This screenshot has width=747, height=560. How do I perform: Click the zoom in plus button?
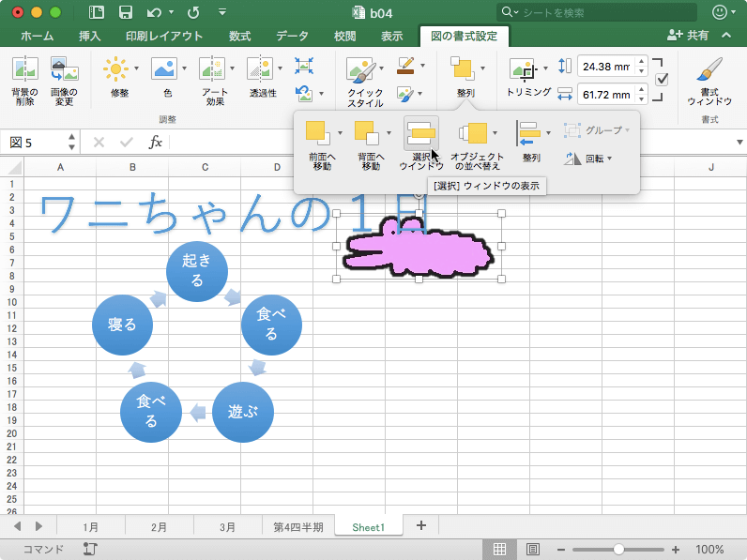[x=676, y=549]
